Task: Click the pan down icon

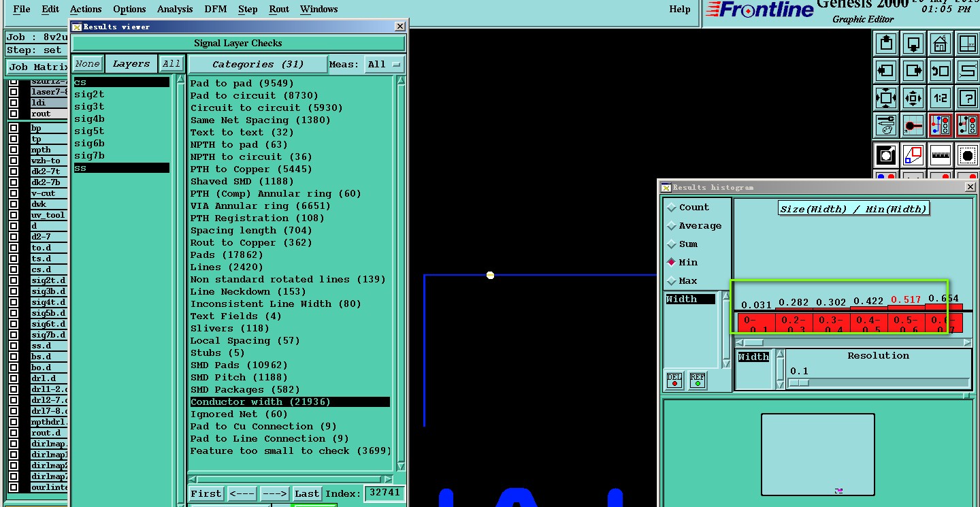Action: point(913,44)
